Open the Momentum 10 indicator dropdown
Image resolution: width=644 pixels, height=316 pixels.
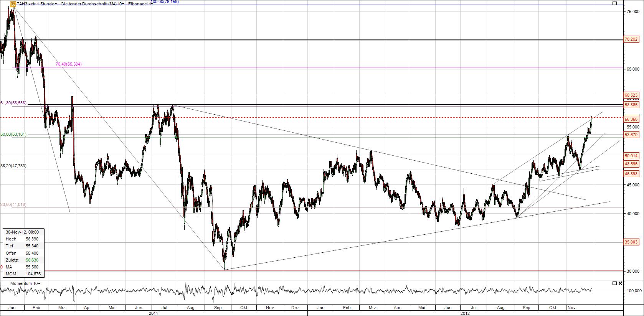pos(26,283)
